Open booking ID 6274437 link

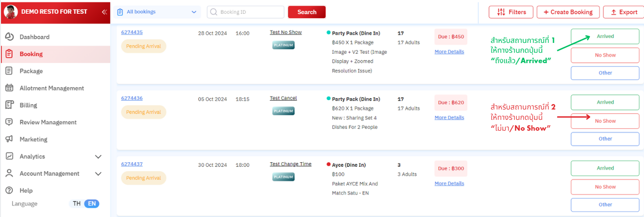click(132, 164)
